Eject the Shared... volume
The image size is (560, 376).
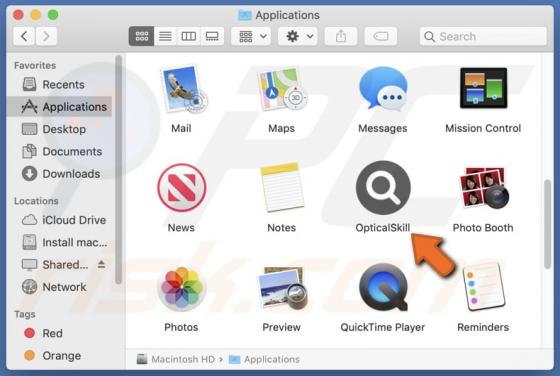click(x=101, y=264)
